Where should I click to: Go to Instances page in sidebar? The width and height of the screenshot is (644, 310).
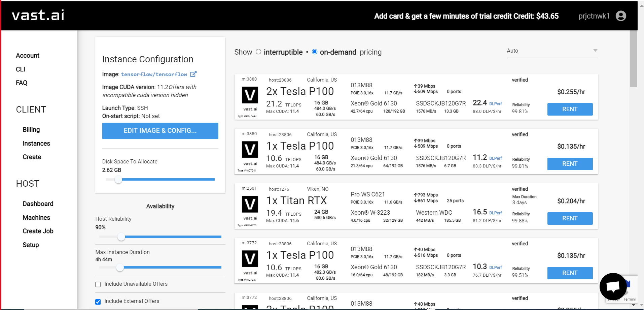click(x=36, y=144)
